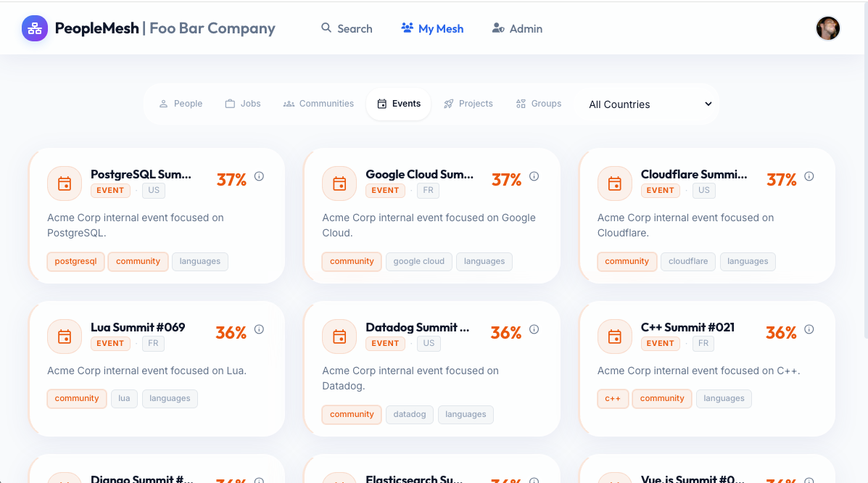Click the google cloud tag

click(x=419, y=261)
